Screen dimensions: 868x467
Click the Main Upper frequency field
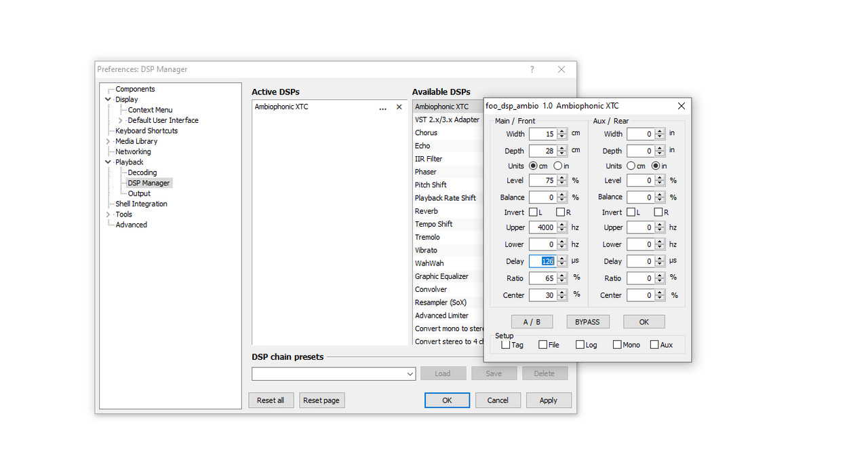coord(542,227)
